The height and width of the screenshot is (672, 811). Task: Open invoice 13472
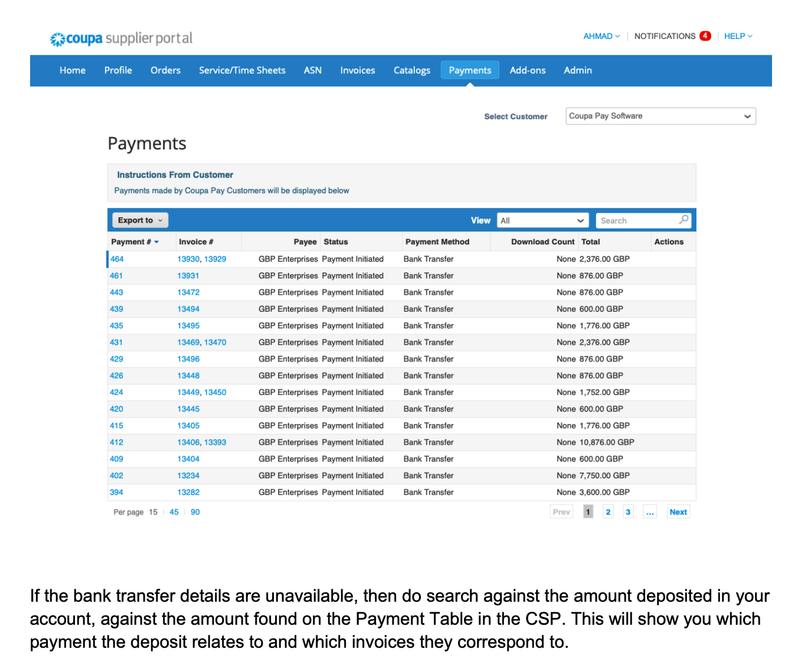coord(188,292)
